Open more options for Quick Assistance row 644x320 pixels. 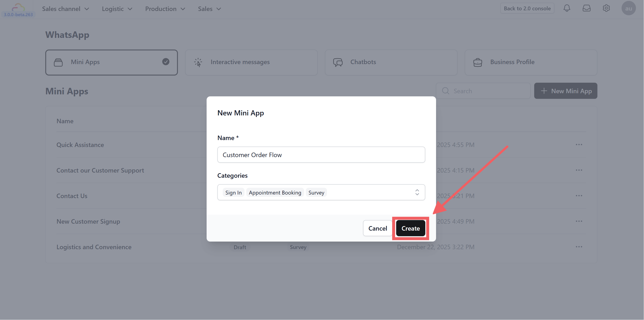point(579,145)
